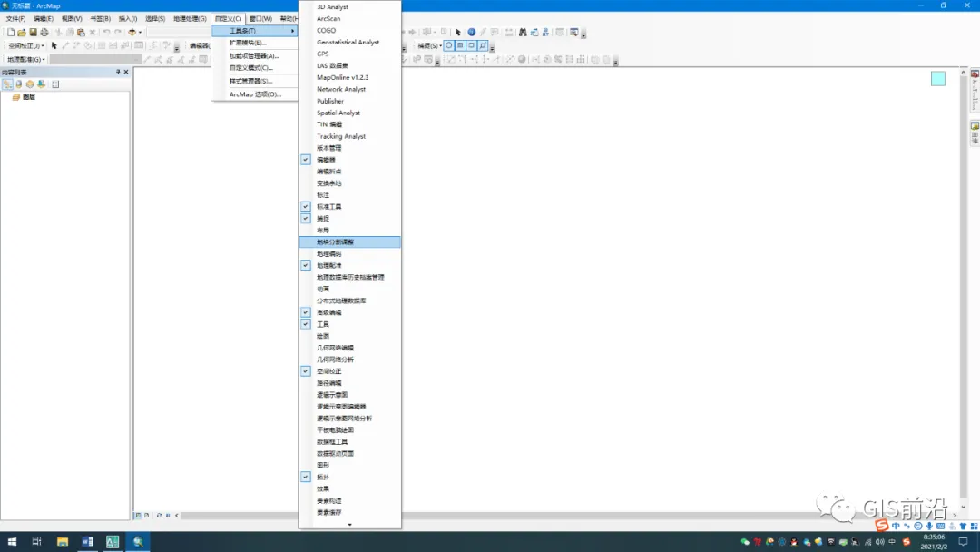Open the georeferencing layer combo box
This screenshot has width=980, height=552.
[x=95, y=59]
